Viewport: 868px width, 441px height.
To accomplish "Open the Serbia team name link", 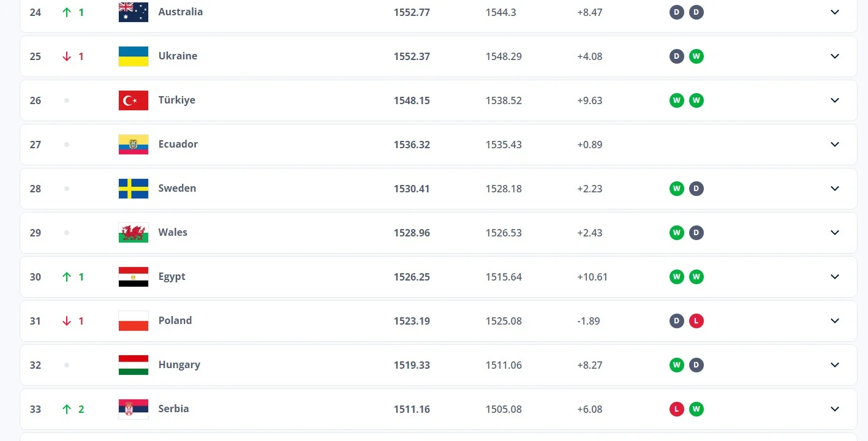I will click(x=173, y=409).
